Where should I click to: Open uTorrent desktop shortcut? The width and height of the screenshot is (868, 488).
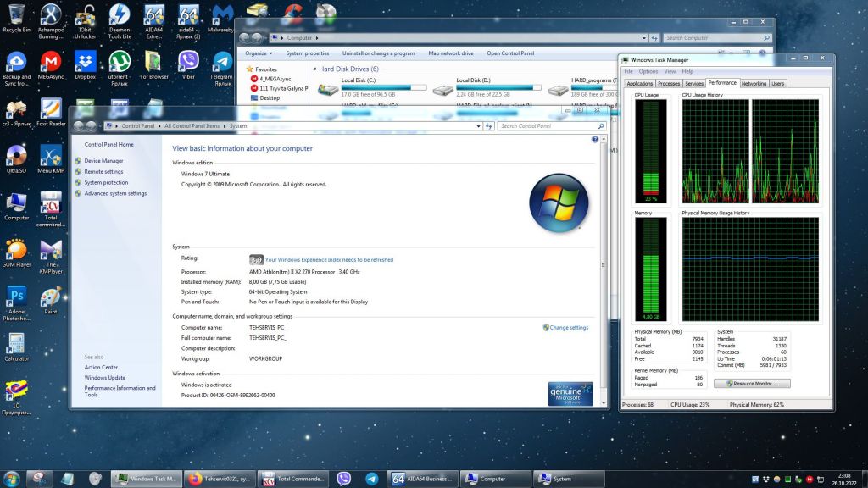coord(119,68)
